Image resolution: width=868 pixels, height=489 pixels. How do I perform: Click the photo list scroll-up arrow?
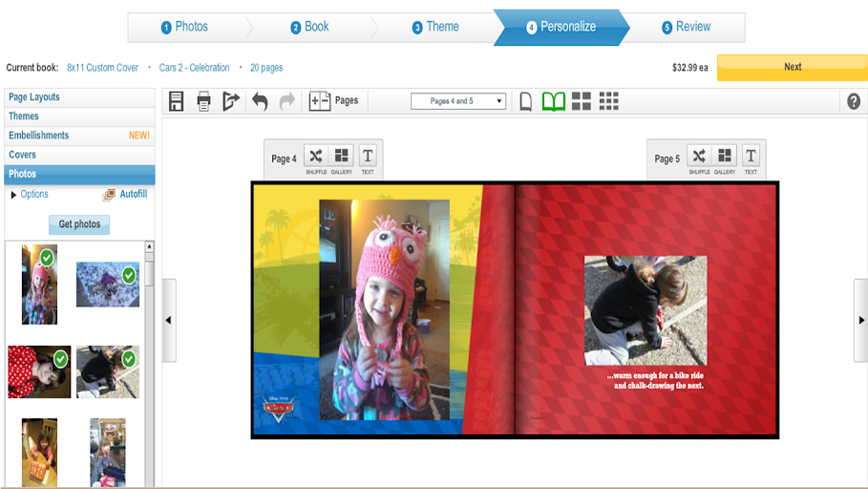coord(150,246)
